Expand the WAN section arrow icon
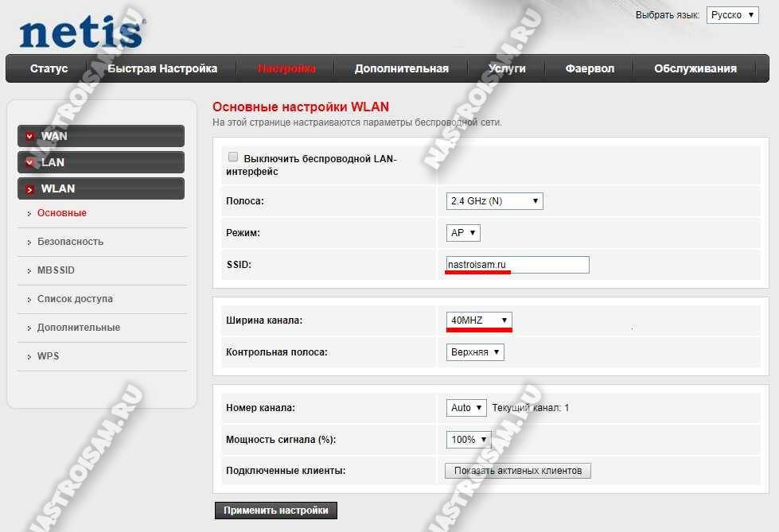Viewport: 779px width, 532px height. click(30, 137)
